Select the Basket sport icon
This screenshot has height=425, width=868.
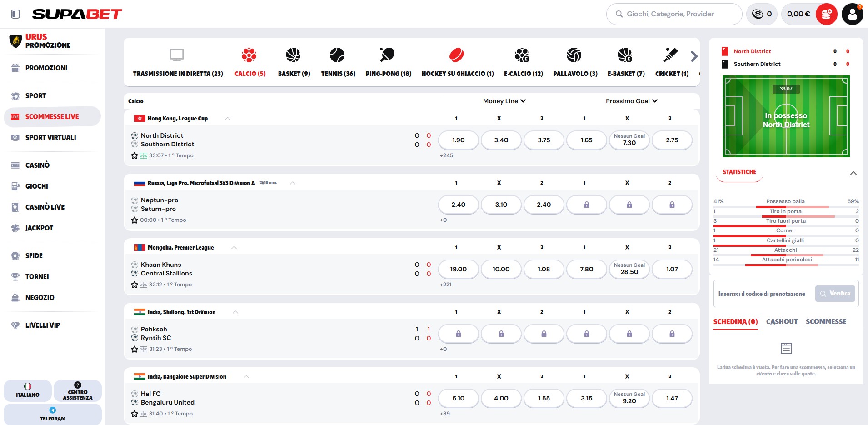click(x=293, y=55)
